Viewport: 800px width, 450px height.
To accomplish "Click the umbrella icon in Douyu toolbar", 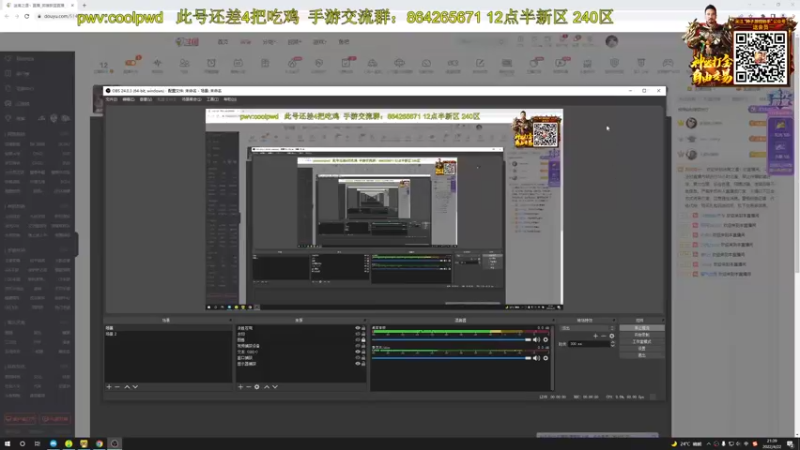I will click(399, 63).
